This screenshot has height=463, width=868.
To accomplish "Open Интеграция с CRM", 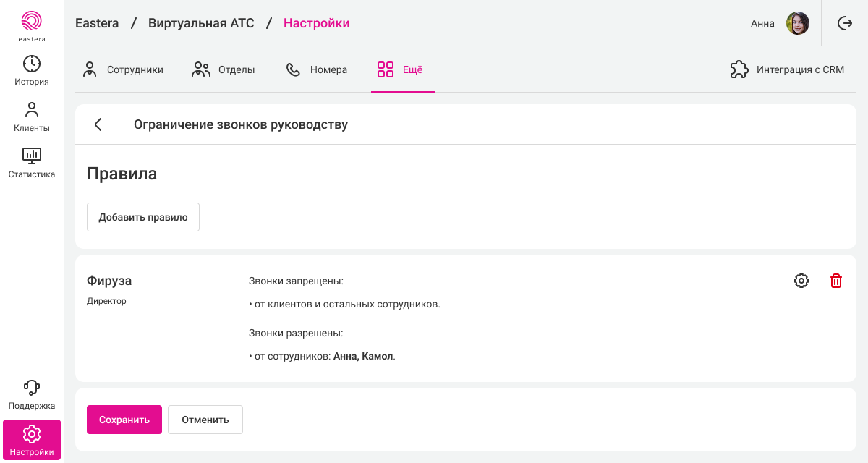I will [x=788, y=70].
